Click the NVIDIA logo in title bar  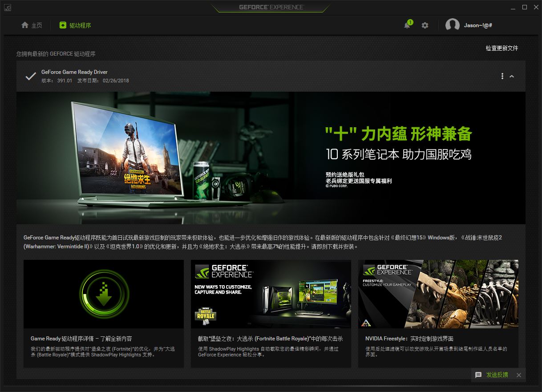(x=8, y=8)
